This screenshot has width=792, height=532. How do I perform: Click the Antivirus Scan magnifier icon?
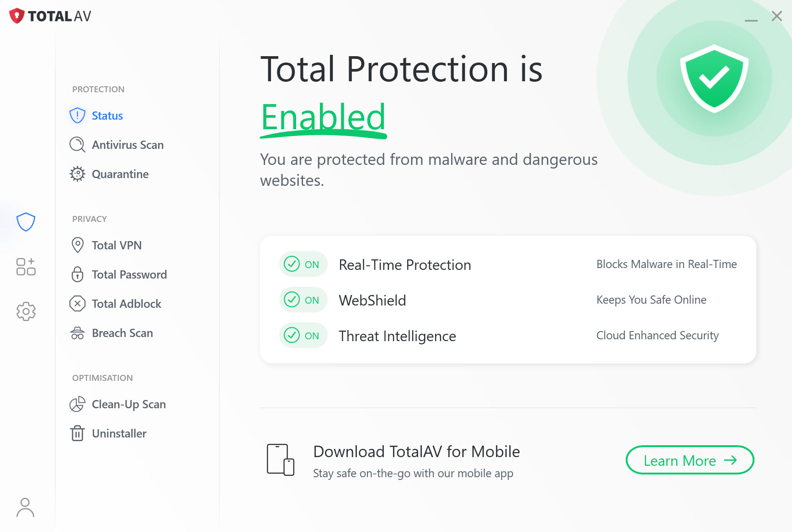coord(77,145)
